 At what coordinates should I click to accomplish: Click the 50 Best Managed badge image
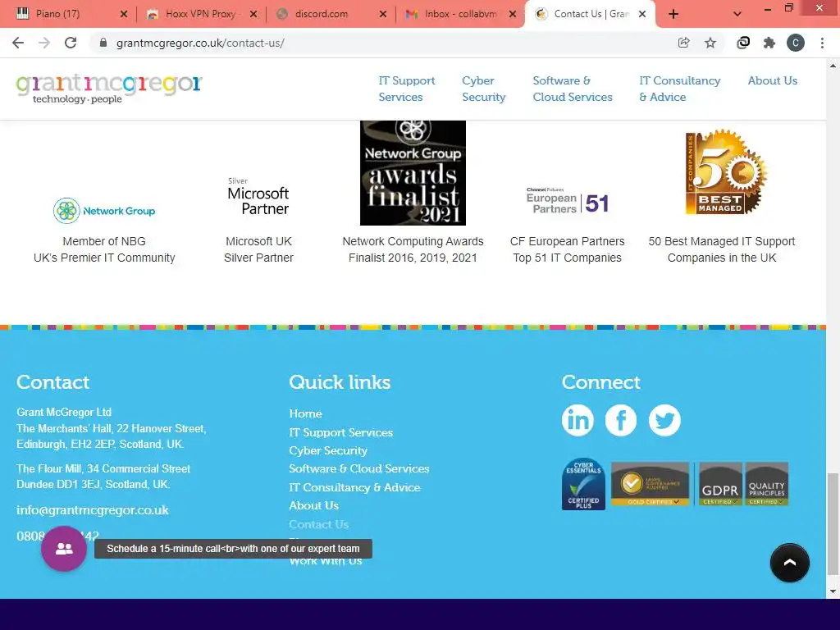point(726,171)
